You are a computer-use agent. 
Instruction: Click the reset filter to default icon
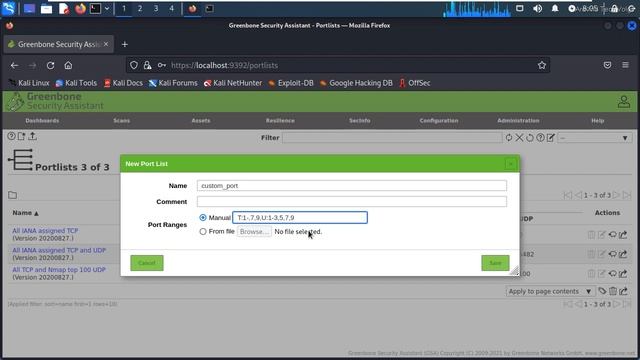(x=530, y=138)
